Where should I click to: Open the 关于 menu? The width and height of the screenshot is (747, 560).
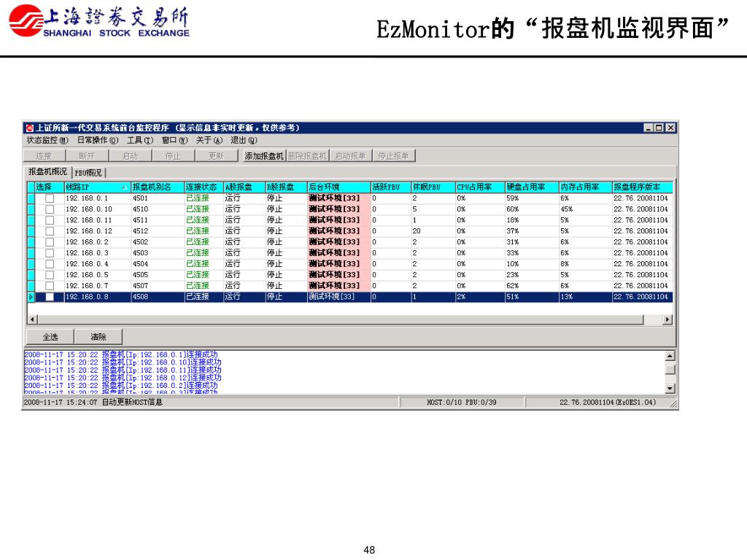pyautogui.click(x=209, y=141)
